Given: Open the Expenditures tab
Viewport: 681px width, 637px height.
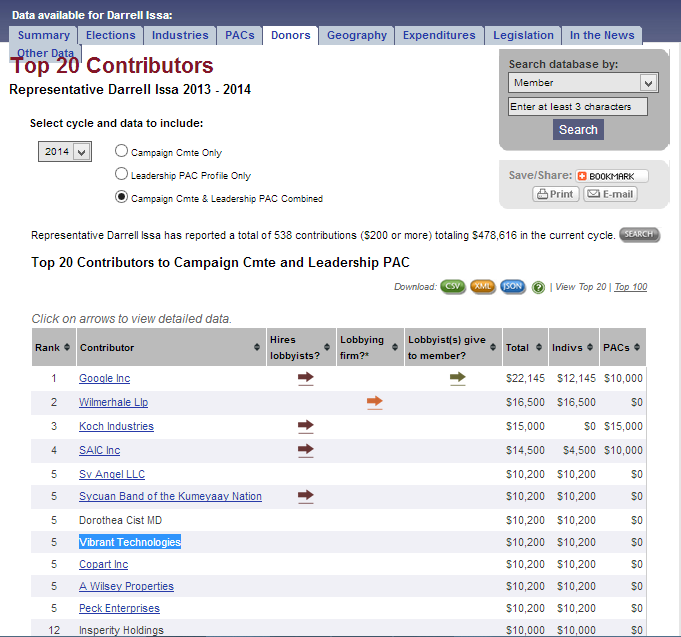Looking at the screenshot, I should click(439, 35).
